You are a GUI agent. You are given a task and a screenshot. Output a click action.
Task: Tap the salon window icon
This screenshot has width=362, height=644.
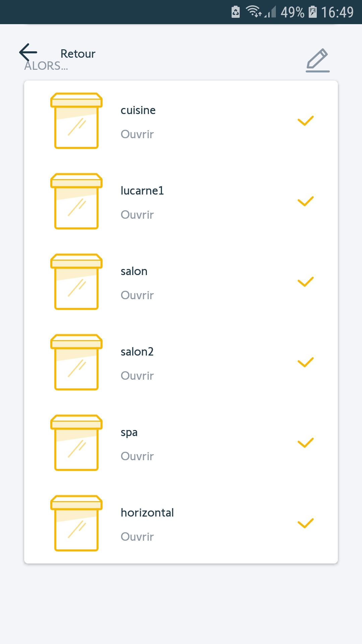coord(76,282)
